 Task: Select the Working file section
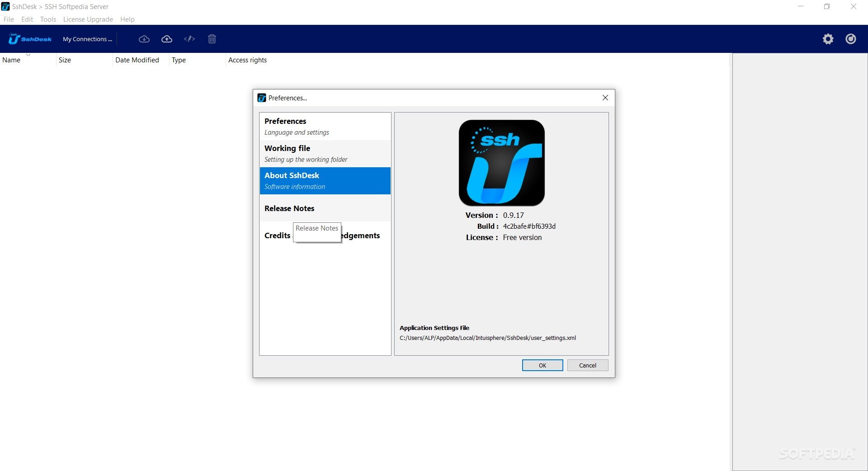[325, 154]
